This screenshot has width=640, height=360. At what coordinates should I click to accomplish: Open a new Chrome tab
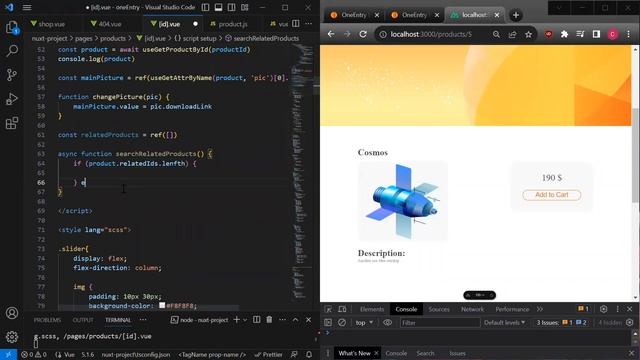[516, 15]
